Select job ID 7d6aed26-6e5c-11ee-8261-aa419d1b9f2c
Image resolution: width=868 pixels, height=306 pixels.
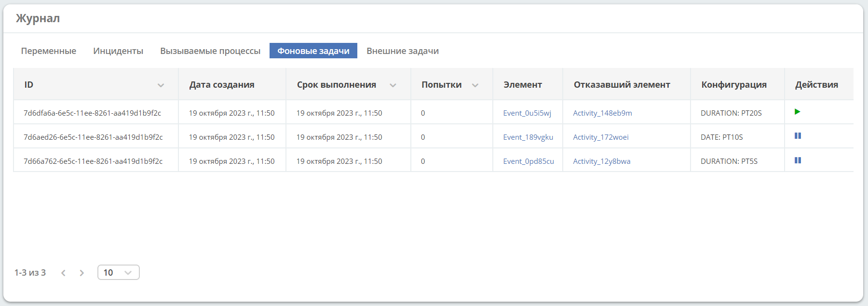93,137
